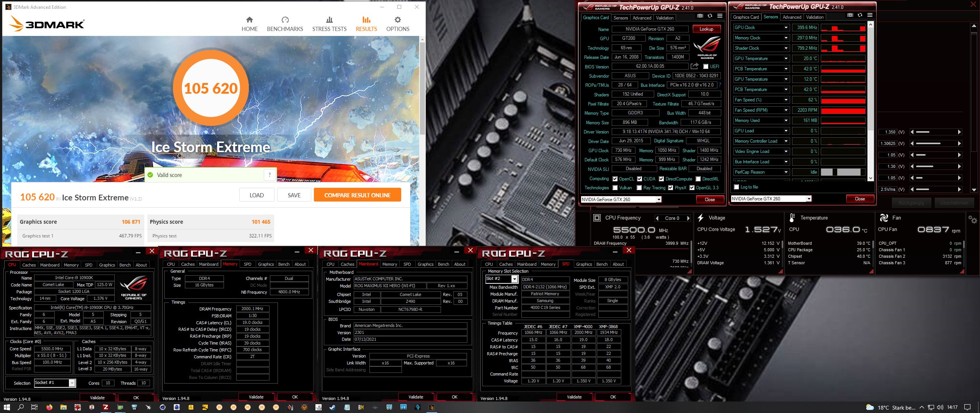
Task: Toggle Vulkan checkbox in GPU-Z
Action: 615,188
